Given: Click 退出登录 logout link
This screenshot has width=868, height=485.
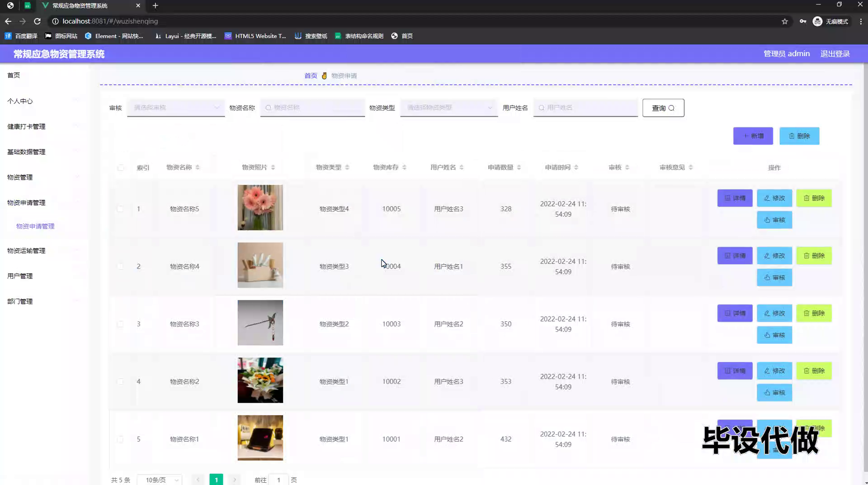Looking at the screenshot, I should click(x=835, y=53).
